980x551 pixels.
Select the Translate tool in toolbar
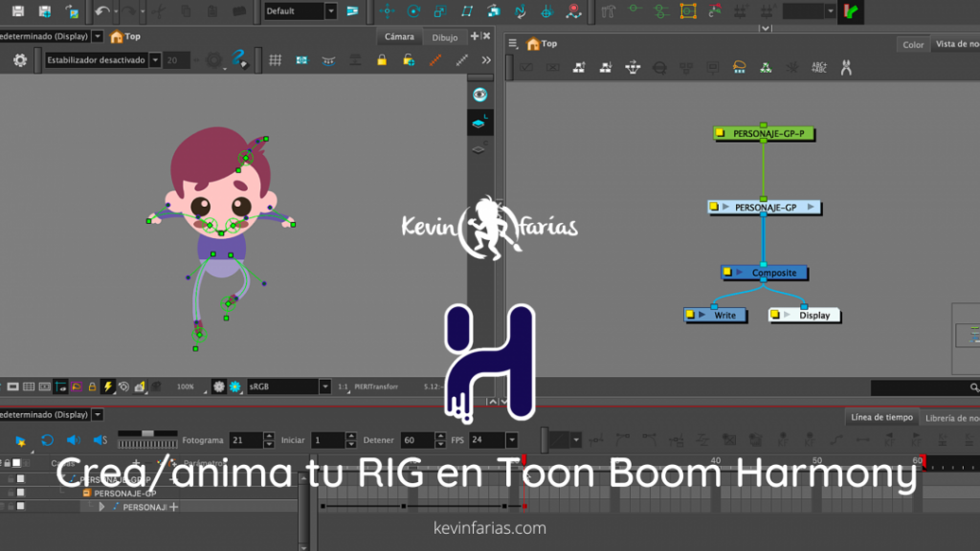point(387,11)
